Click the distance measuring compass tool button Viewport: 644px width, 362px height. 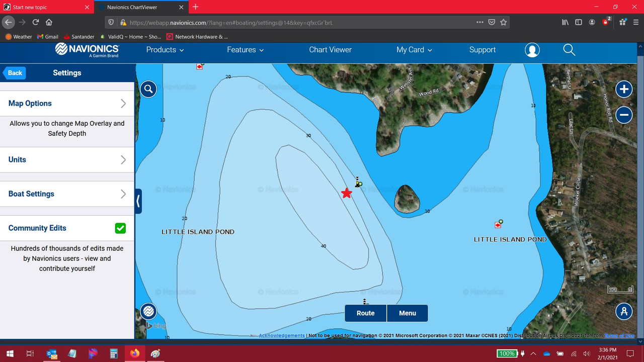tap(624, 311)
